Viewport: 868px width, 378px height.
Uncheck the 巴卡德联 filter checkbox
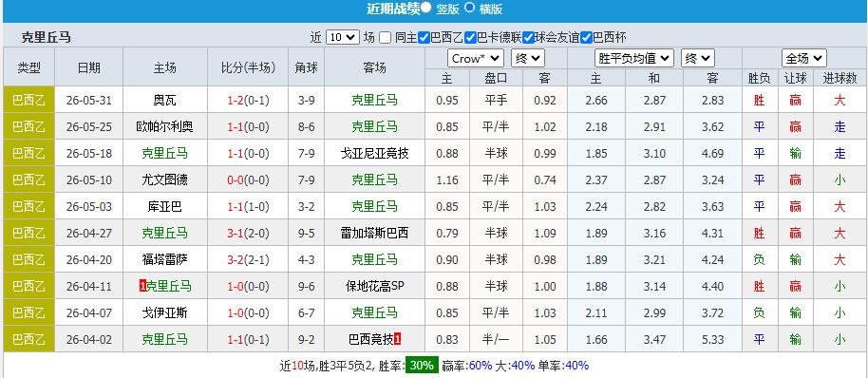[x=470, y=38]
